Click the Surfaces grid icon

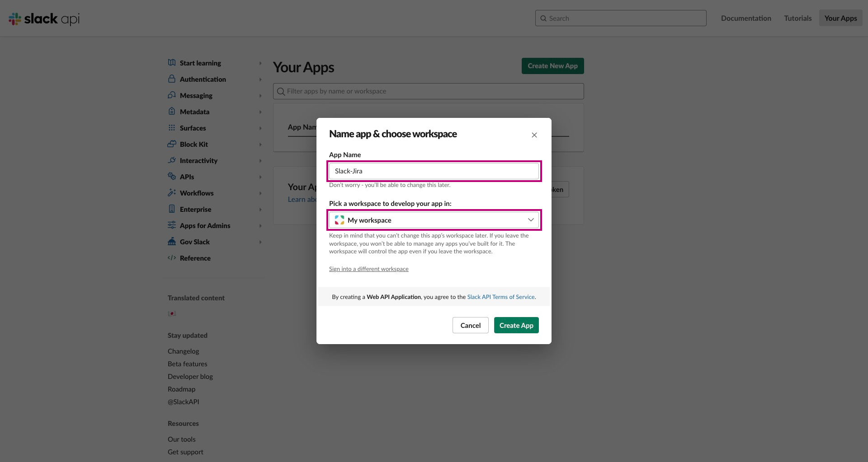click(172, 128)
